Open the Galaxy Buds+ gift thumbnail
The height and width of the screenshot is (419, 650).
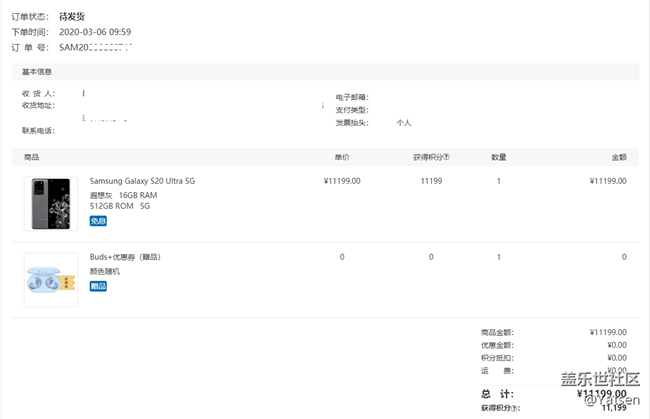(51, 279)
